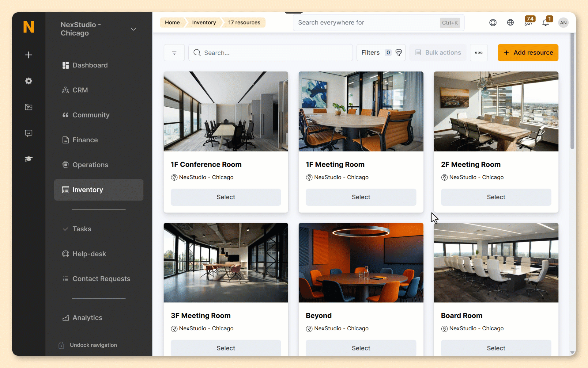The width and height of the screenshot is (588, 368).
Task: Click the sort lines icon button
Action: pyautogui.click(x=174, y=53)
